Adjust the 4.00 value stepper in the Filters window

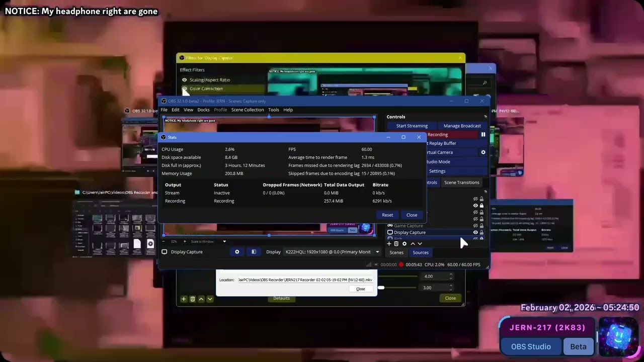pyautogui.click(x=451, y=276)
